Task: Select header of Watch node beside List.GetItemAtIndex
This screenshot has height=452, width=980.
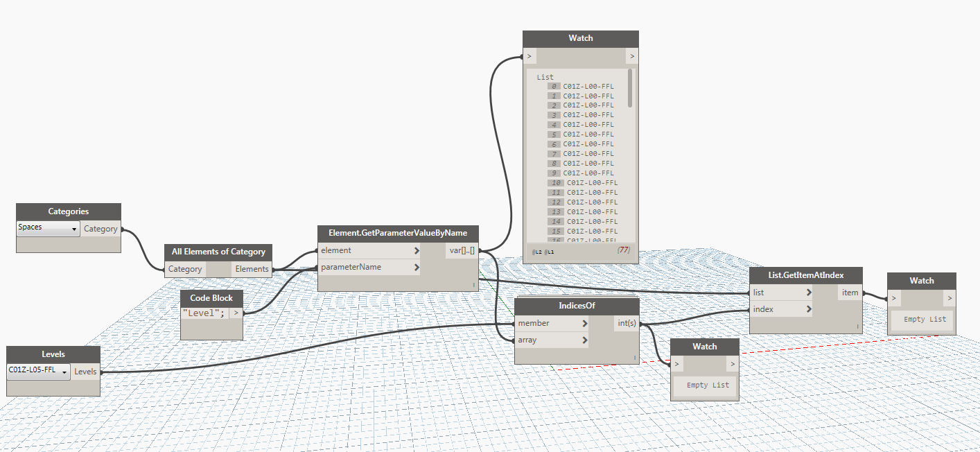Action: [x=922, y=281]
